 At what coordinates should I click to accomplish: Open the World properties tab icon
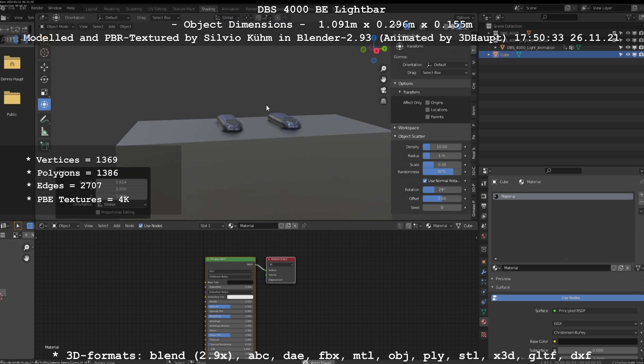(484, 236)
